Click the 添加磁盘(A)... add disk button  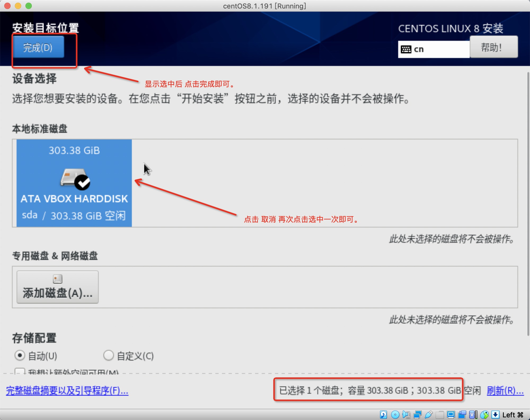click(x=58, y=287)
